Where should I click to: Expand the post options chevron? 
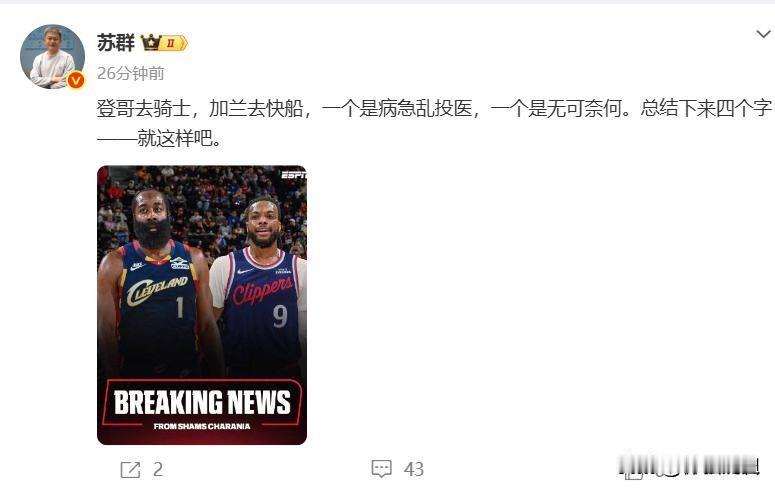pos(763,34)
